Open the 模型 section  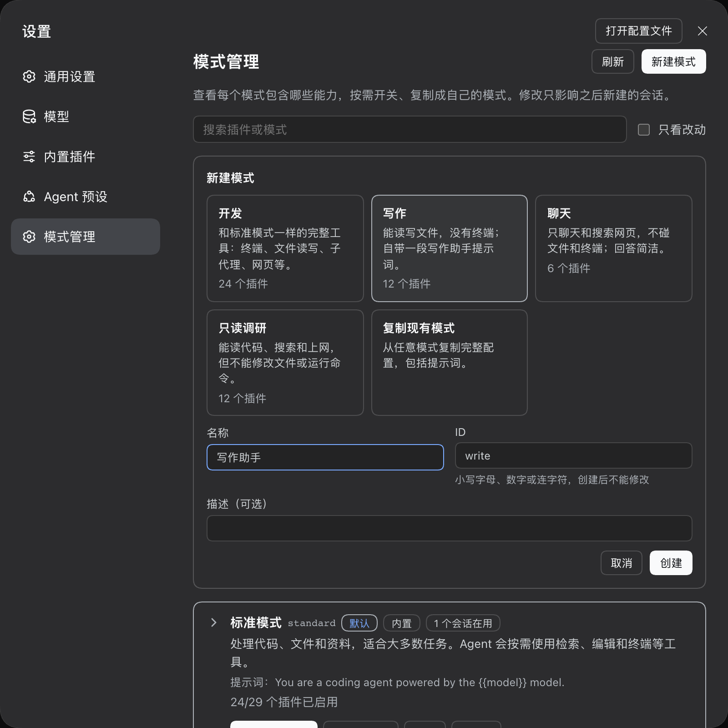click(x=86, y=116)
